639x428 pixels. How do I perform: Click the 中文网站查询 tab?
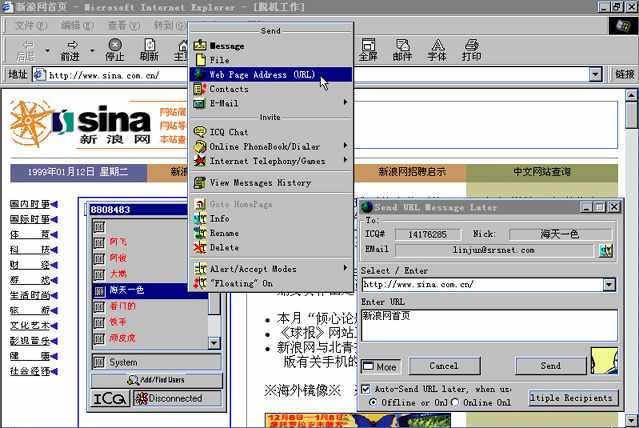(542, 172)
